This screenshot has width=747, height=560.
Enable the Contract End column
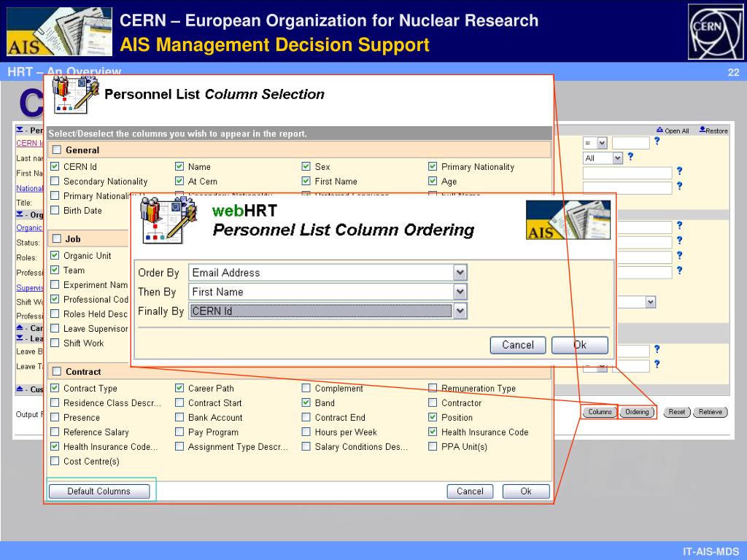coord(306,417)
